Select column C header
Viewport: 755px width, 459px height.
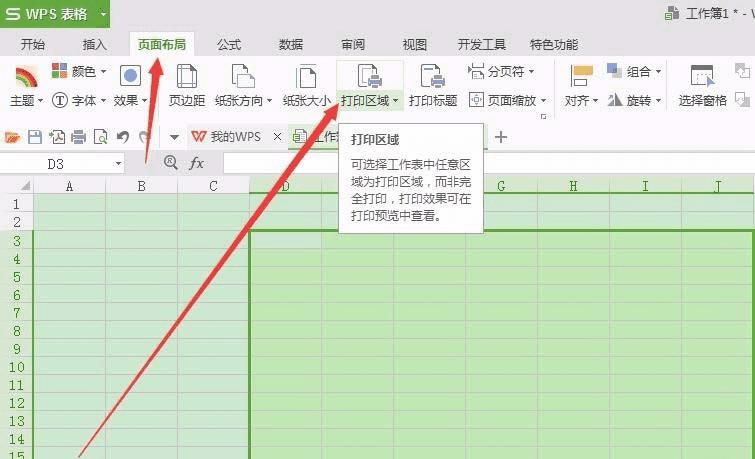[213, 186]
